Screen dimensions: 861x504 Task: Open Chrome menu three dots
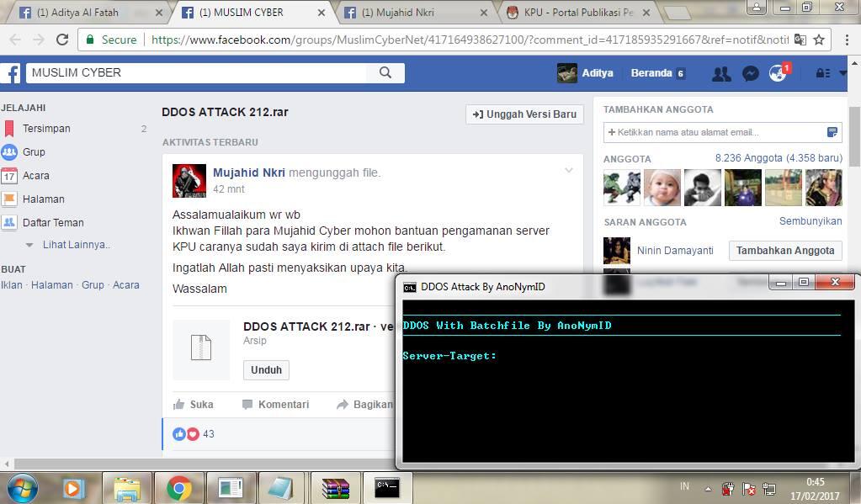click(x=846, y=40)
